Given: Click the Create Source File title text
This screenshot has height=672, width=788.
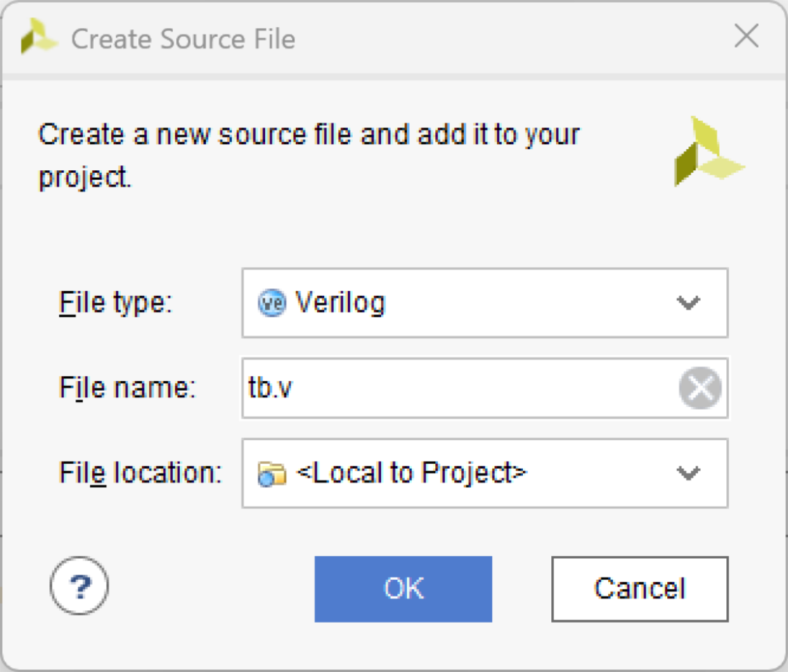Looking at the screenshot, I should tap(183, 39).
